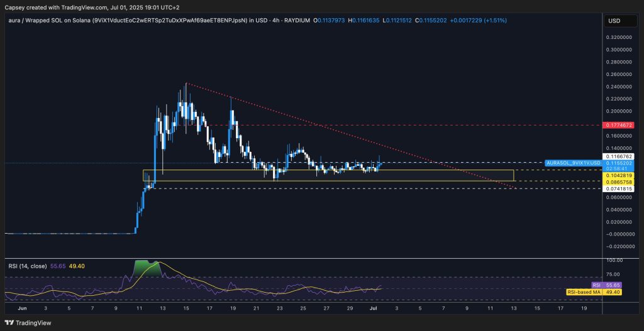Click the Jun label on the time axis

[x=22, y=308]
